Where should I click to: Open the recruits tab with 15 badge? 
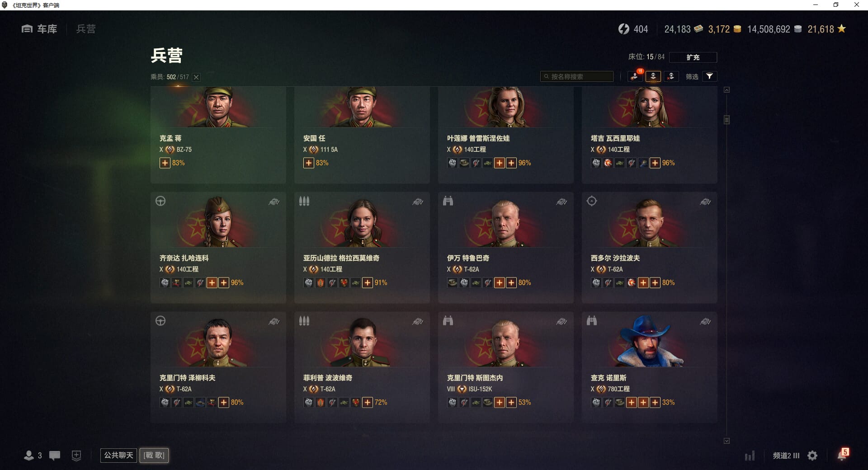[635, 76]
